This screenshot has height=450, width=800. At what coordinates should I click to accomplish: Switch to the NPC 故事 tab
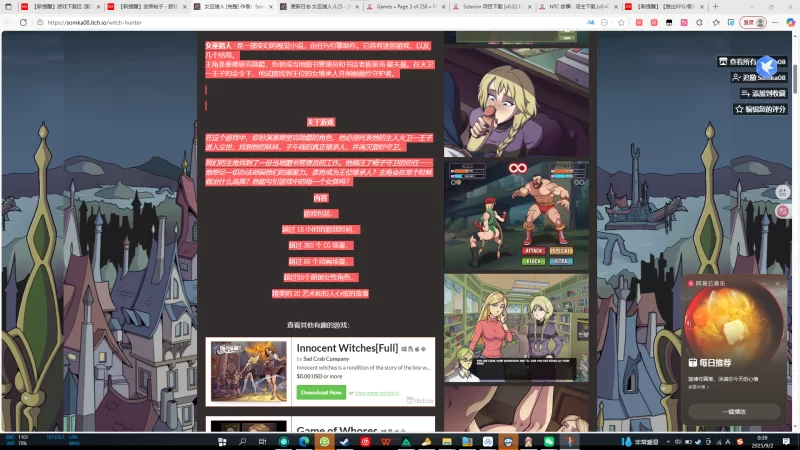point(580,7)
